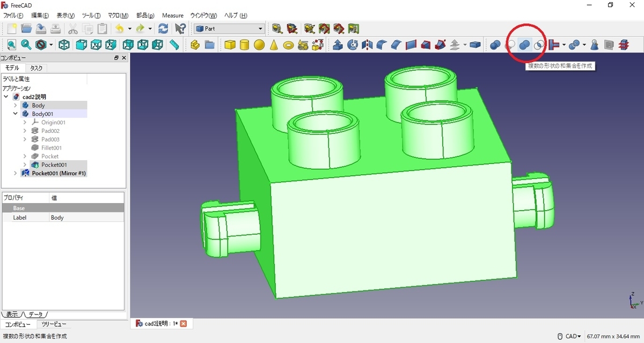The height and width of the screenshot is (343, 644).
Task: Open the 表示(V) menu
Action: pyautogui.click(x=65, y=16)
